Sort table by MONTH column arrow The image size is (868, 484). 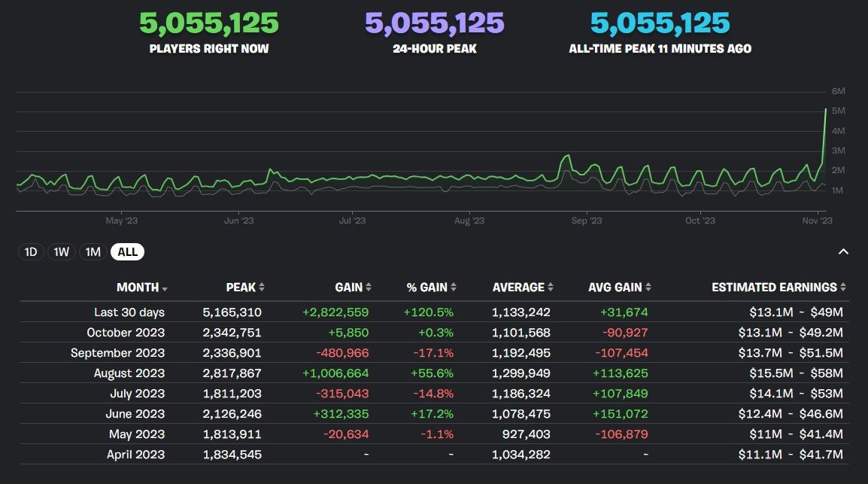pyautogui.click(x=165, y=288)
